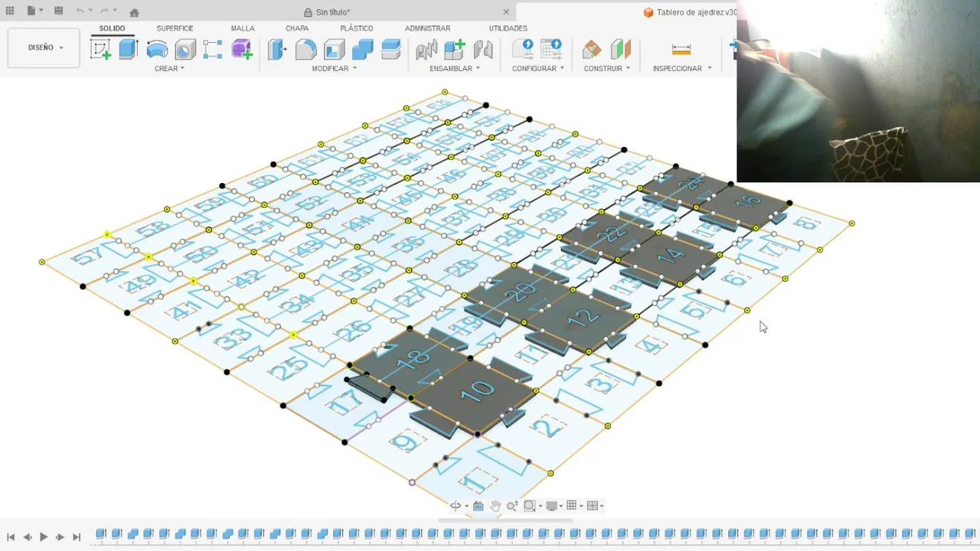Switch to the ADMINISTRAR tab
The height and width of the screenshot is (551, 980).
427,28
